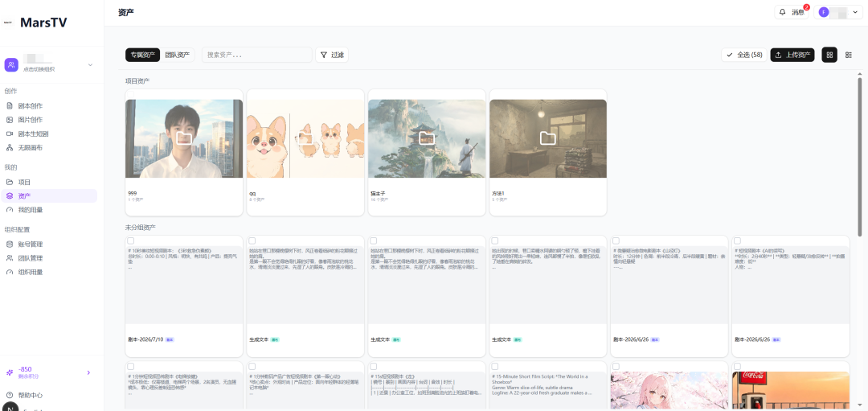Open the Coca-Cola sign image
Screen dimensions: 868x411
point(791,391)
